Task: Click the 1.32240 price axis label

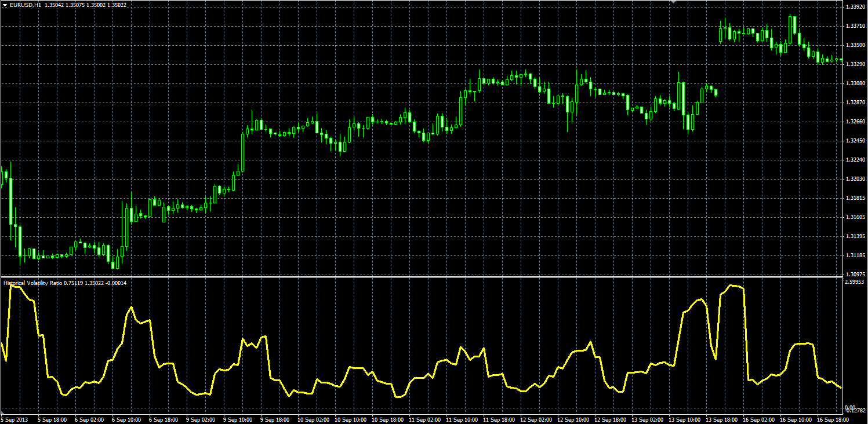Action: coord(855,160)
